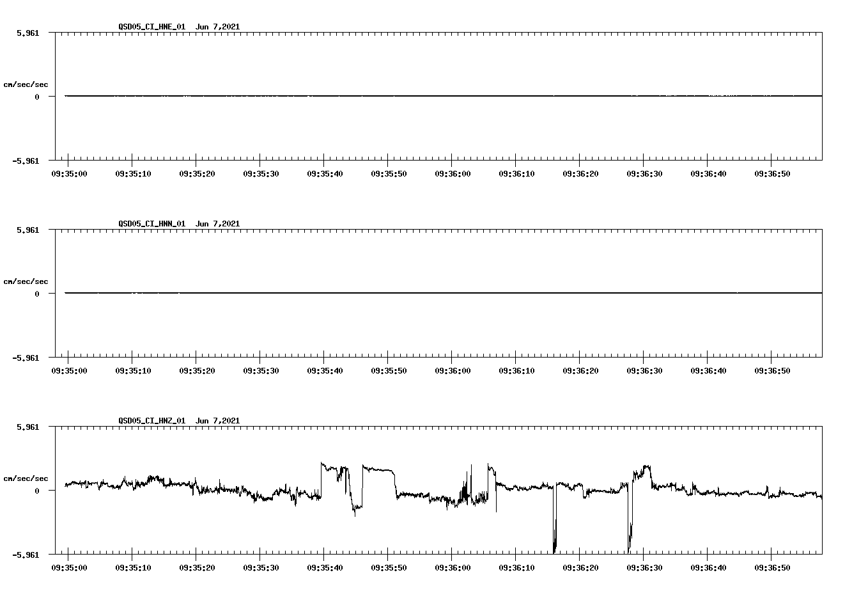868x591 pixels.
Task: Click the HNE plot's Jun 7,2021 date
Action: tap(218, 27)
